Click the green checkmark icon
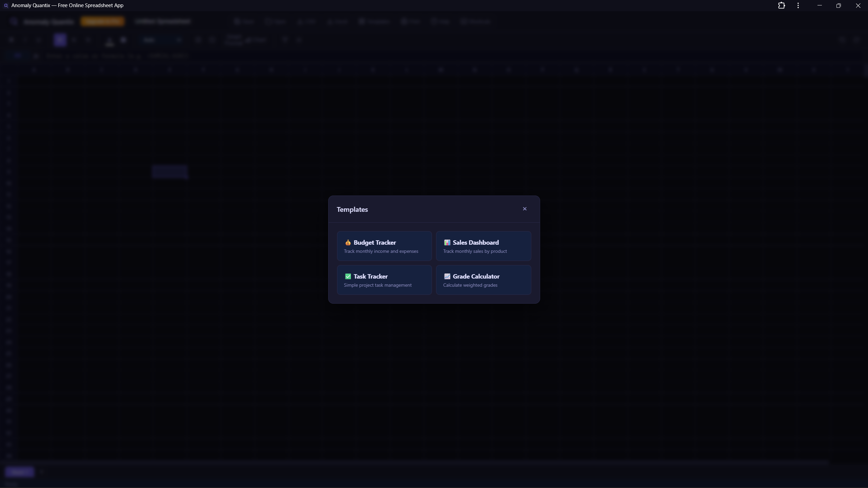 [x=348, y=277]
